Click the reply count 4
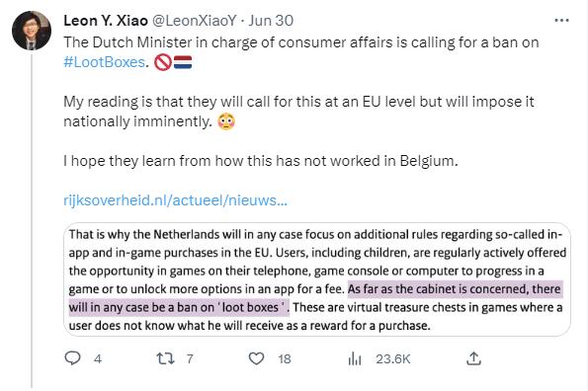This screenshot has height=391, width=588. (x=98, y=359)
